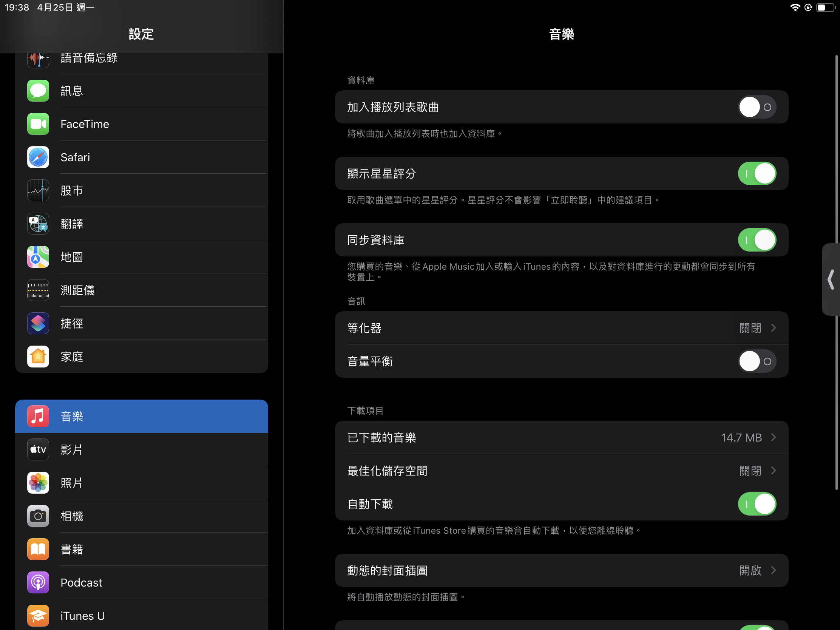Viewport: 840px width, 630px height.
Task: Toggle the 音量平衡 switch on
Action: (757, 361)
